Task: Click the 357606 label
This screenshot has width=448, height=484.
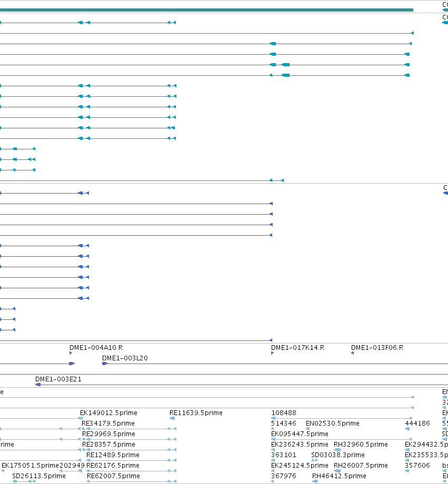Action: point(417,465)
